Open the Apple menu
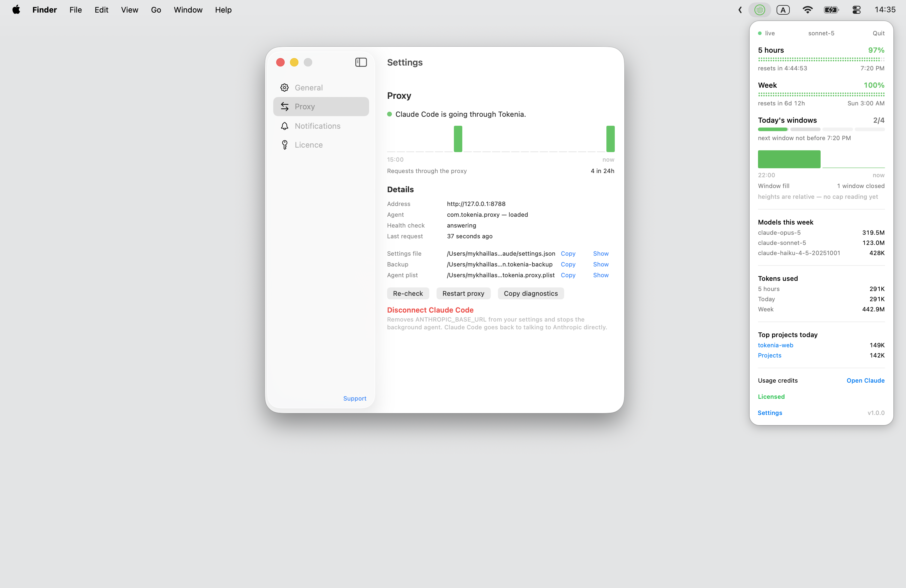 click(x=16, y=10)
